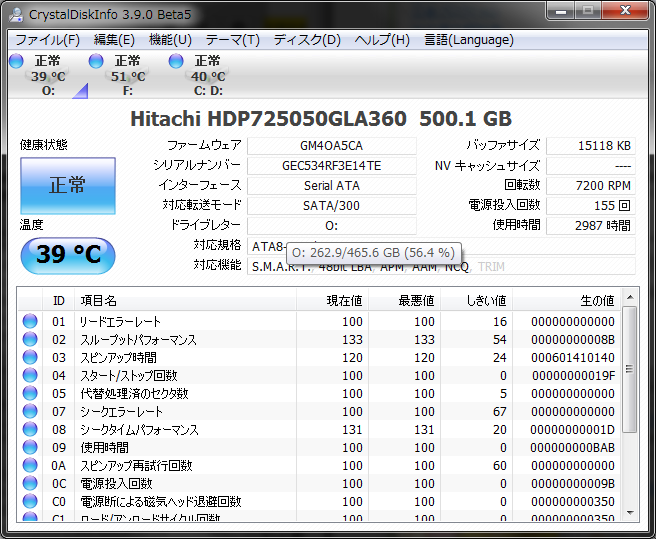Open the 編集(E) menu

click(114, 40)
